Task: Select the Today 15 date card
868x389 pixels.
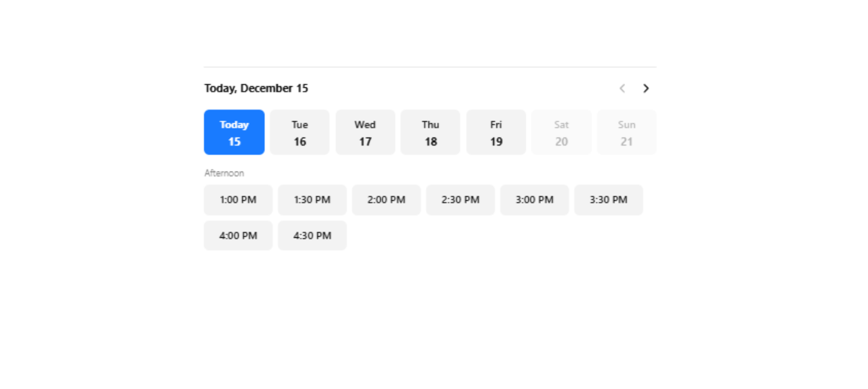Action: pos(234,132)
